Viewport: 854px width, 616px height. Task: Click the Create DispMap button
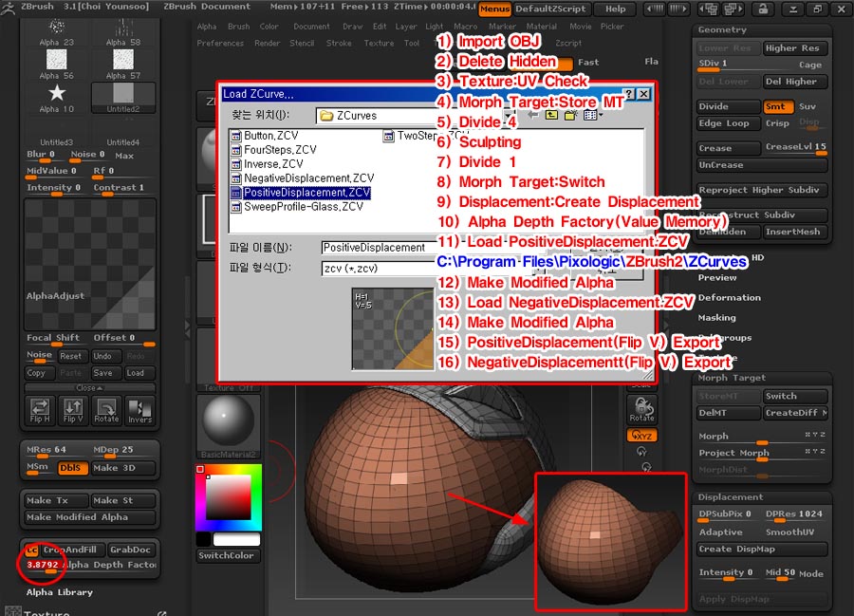click(762, 549)
